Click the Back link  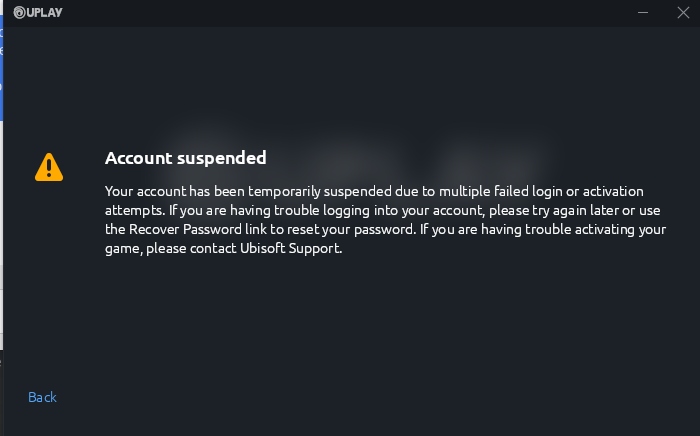42,397
